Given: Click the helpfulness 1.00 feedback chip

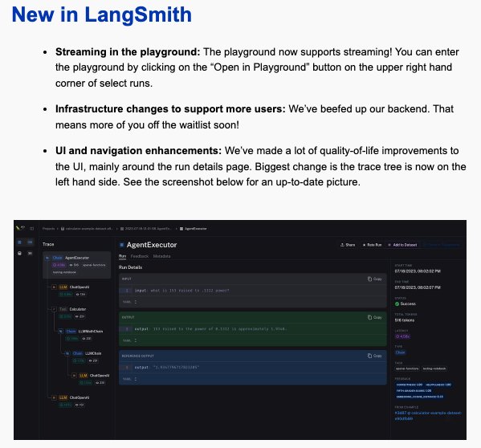Looking at the screenshot, I should [x=438, y=385].
